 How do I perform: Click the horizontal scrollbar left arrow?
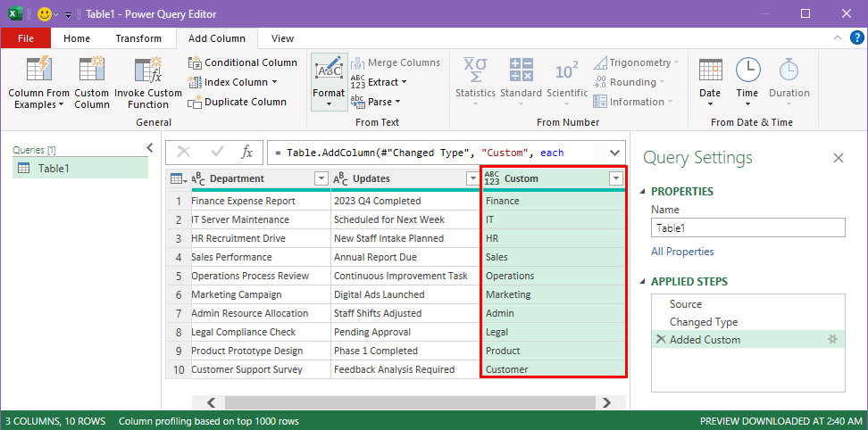point(211,402)
